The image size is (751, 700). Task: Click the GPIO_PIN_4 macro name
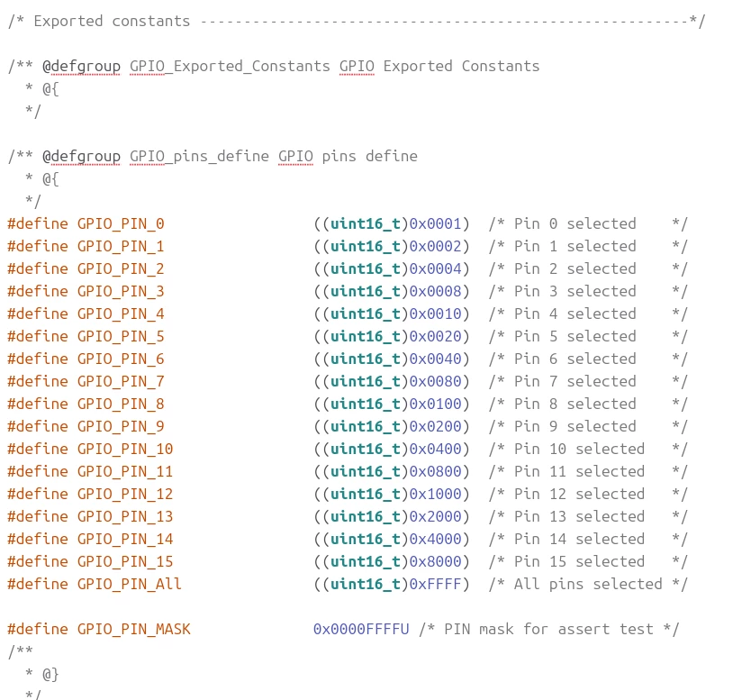point(121,314)
